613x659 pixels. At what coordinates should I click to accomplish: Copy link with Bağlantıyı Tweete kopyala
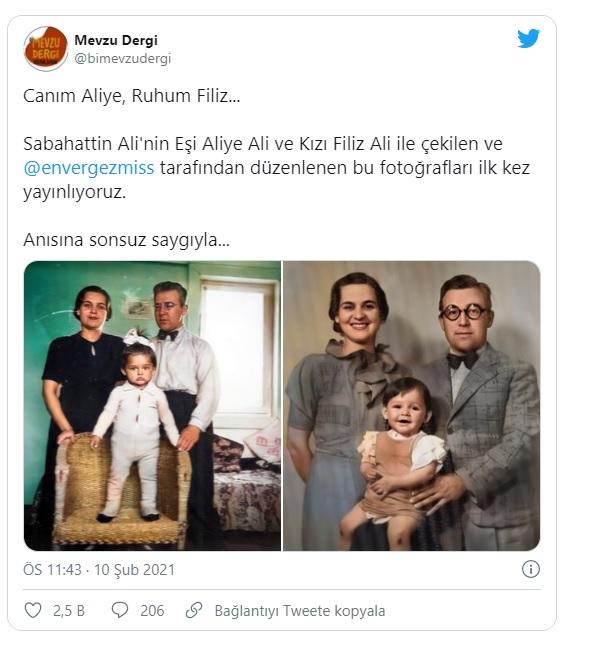[x=300, y=611]
